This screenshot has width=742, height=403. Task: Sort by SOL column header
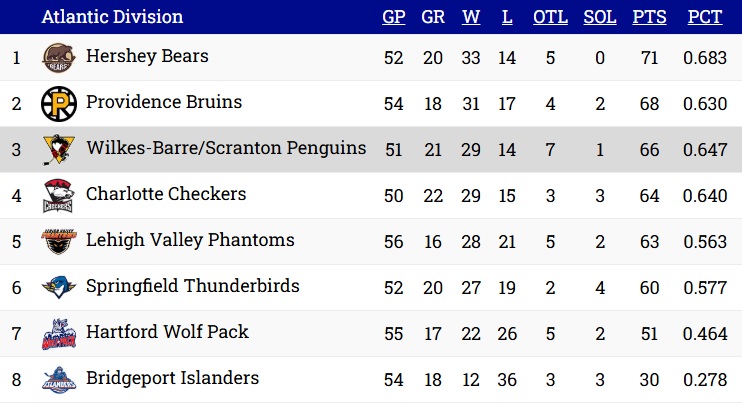600,17
